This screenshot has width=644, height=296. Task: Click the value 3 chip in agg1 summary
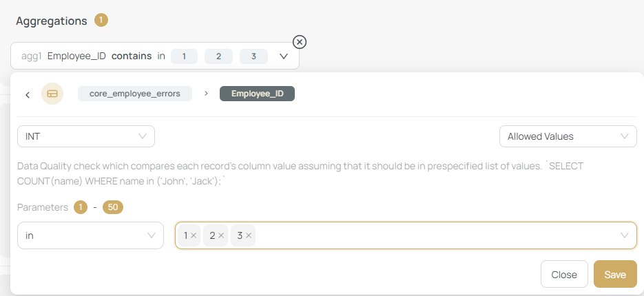(x=253, y=56)
